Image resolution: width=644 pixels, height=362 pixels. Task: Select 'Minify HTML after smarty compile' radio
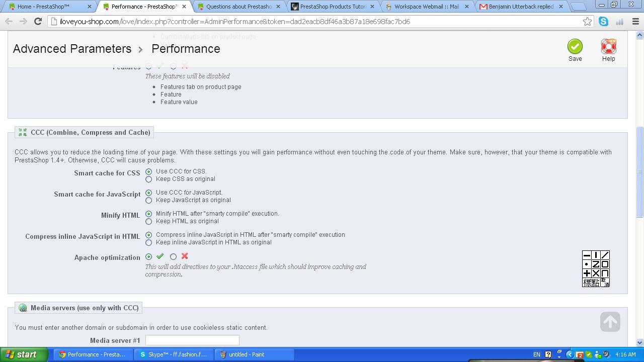pos(148,214)
